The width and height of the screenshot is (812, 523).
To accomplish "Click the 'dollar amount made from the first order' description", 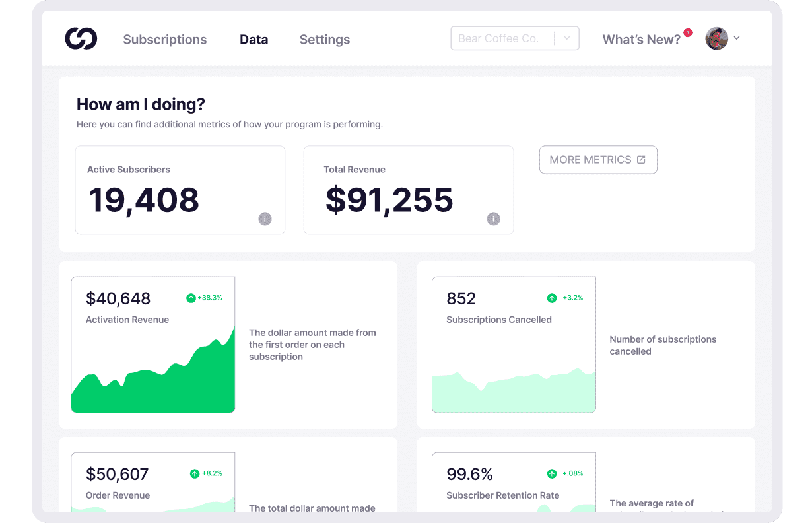I will coord(312,345).
